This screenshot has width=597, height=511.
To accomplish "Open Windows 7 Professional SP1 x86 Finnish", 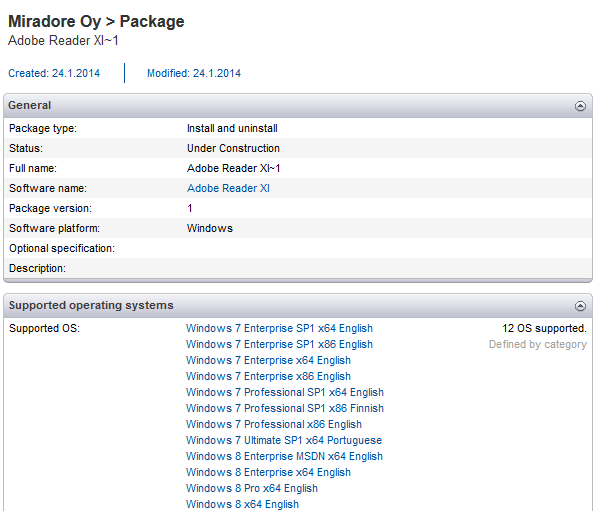I will [x=285, y=408].
